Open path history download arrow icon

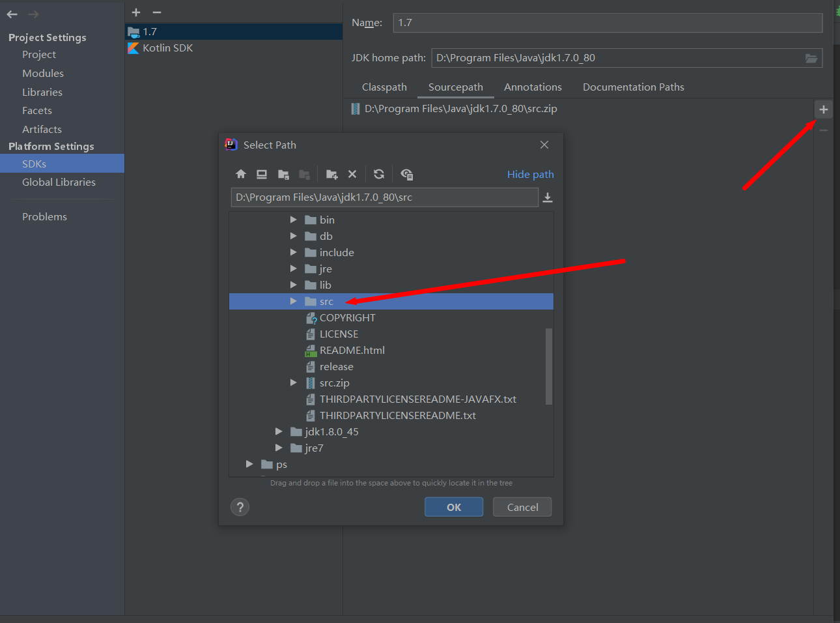coord(548,197)
